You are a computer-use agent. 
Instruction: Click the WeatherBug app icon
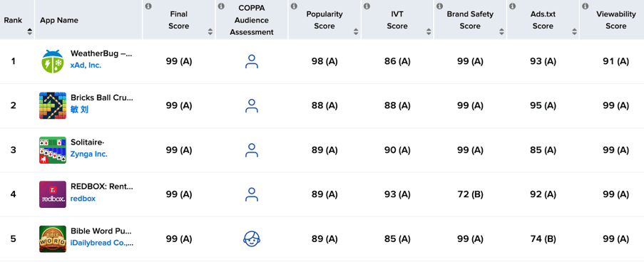click(53, 61)
